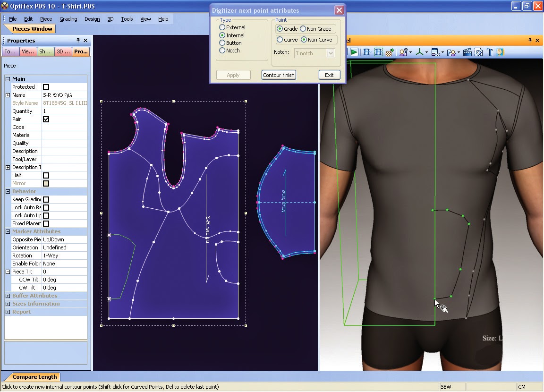Screen dimensions: 544x392
Task: Close the 3D model window
Action: (537, 40)
